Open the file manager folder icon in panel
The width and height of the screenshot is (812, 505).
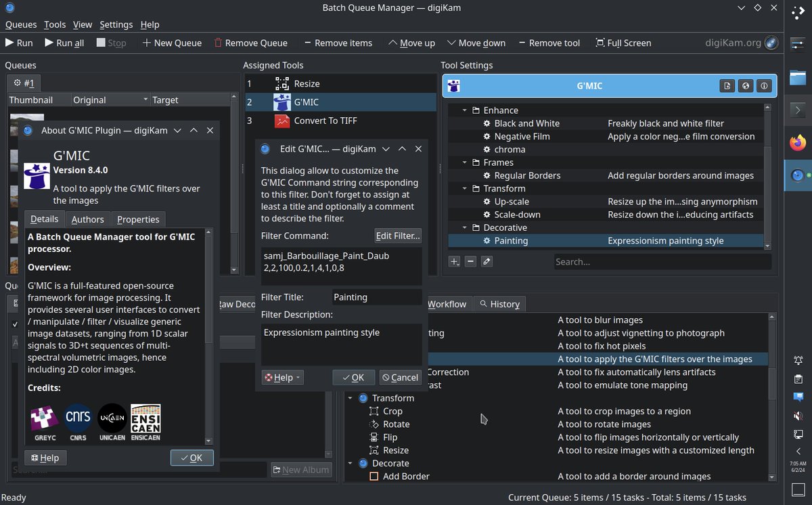(798, 76)
